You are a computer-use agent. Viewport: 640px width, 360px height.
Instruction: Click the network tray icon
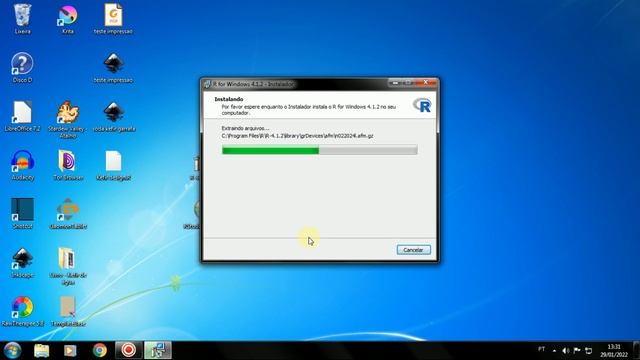[x=589, y=351]
